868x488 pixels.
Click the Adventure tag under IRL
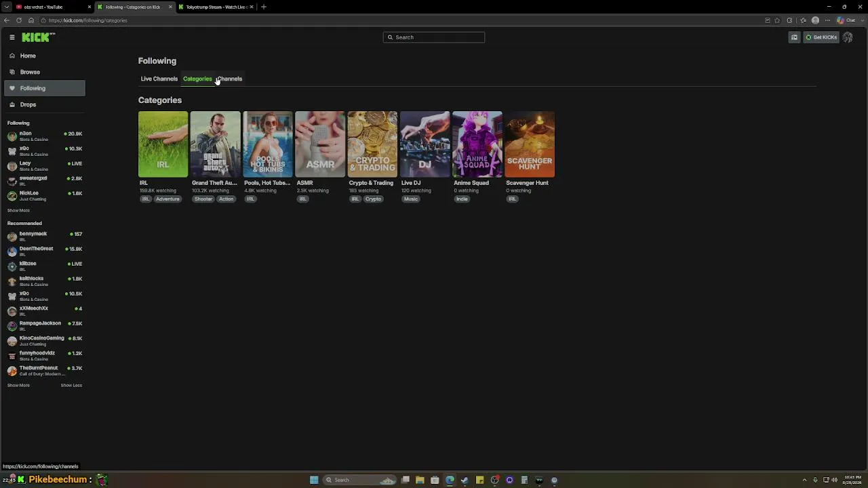[x=167, y=199]
